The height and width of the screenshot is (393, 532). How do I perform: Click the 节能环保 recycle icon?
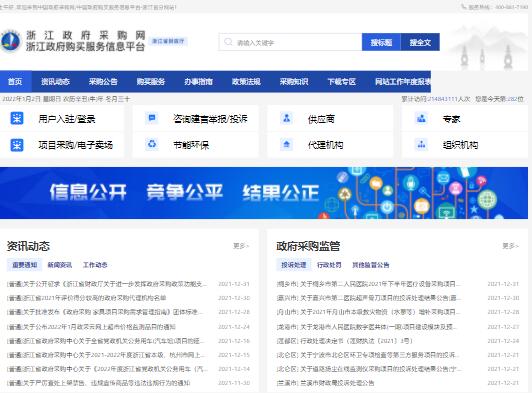[x=152, y=144]
